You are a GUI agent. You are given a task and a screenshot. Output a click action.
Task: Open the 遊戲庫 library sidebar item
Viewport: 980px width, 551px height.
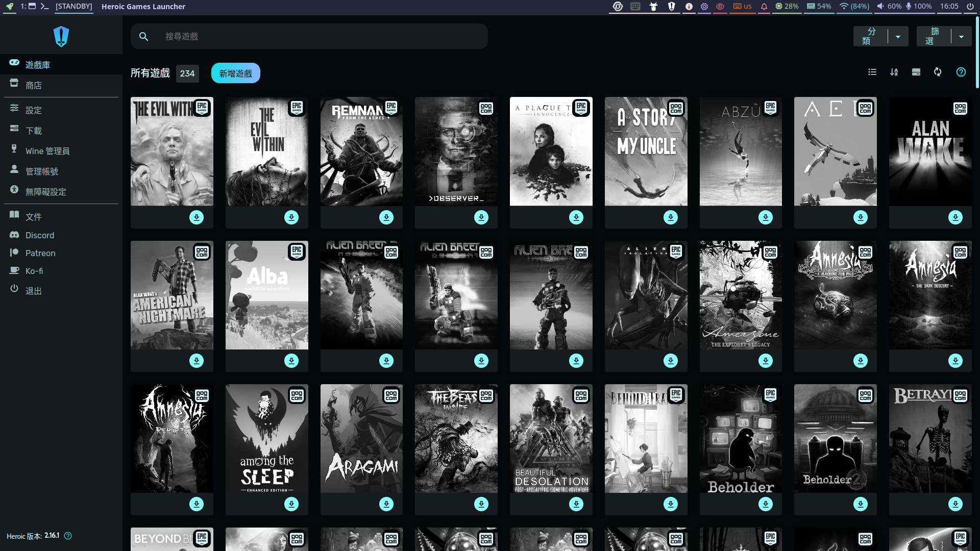point(61,64)
